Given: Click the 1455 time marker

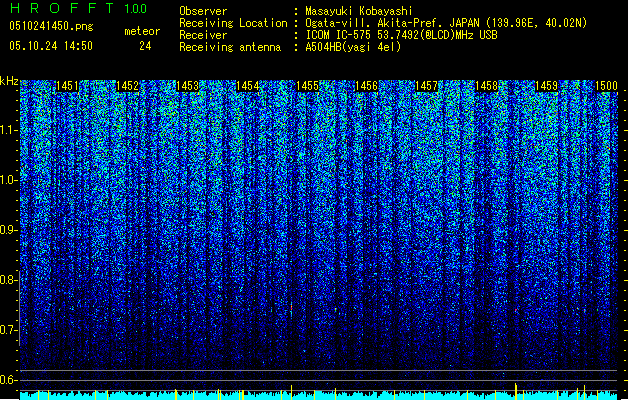Looking at the screenshot, I should coord(307,86).
